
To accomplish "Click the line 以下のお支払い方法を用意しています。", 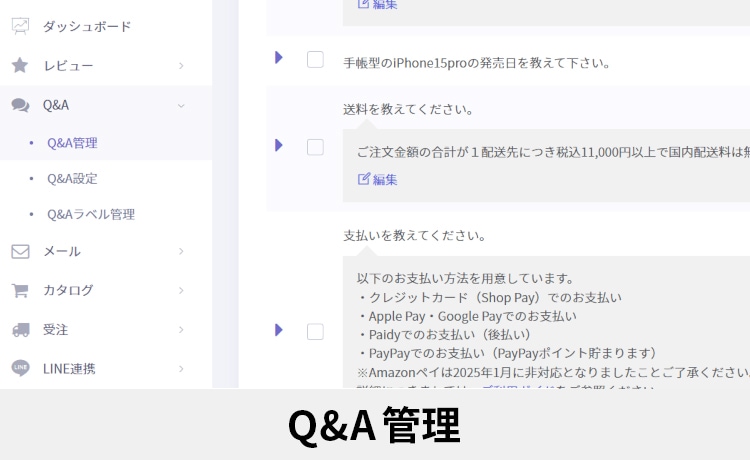I will pyautogui.click(x=465, y=278).
